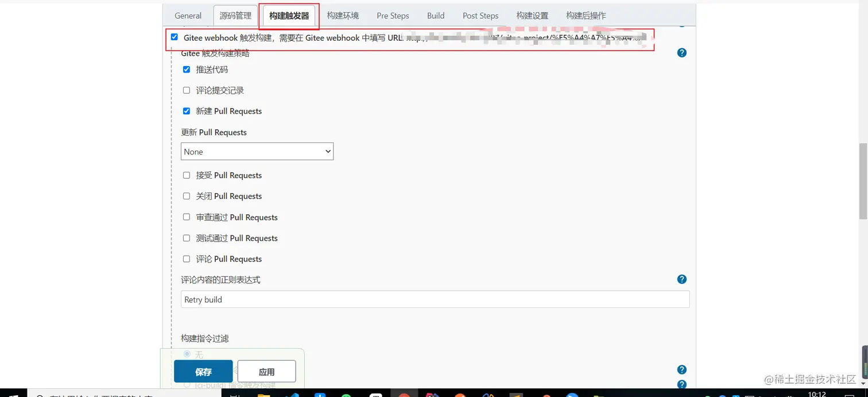This screenshot has width=868, height=397.
Task: Switch to the 构建设置 tab
Action: point(532,16)
